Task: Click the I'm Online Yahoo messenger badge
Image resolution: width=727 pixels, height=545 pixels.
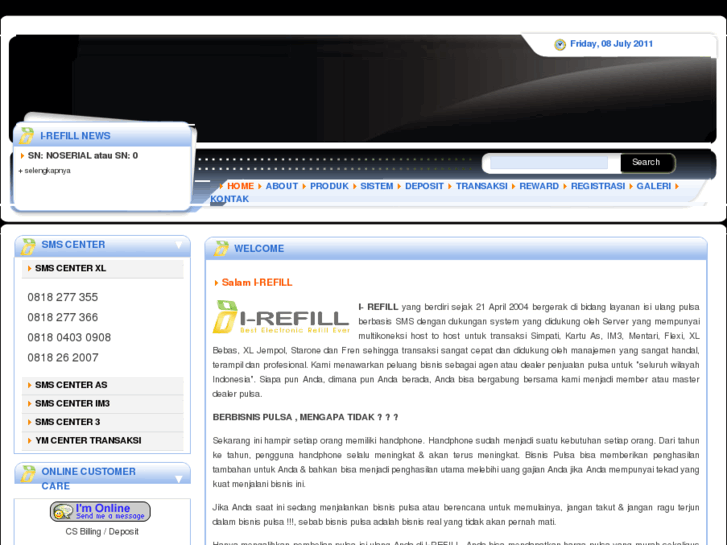Action: click(x=100, y=511)
